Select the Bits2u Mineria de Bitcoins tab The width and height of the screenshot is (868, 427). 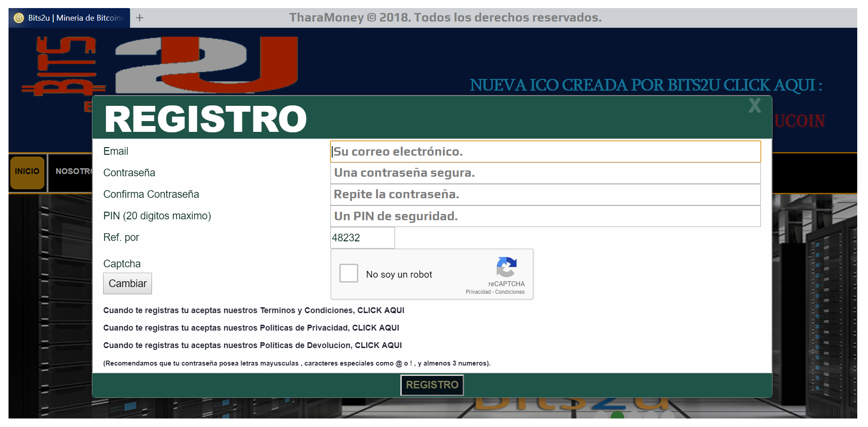[x=69, y=18]
